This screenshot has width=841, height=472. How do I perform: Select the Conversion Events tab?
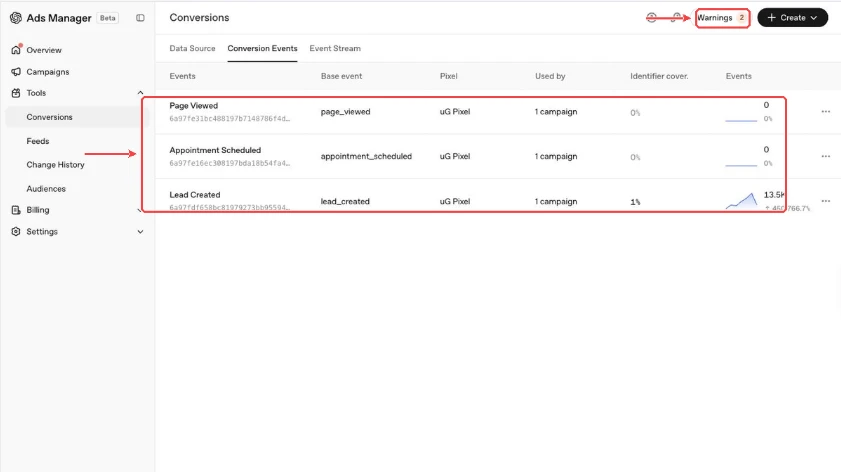pos(262,48)
